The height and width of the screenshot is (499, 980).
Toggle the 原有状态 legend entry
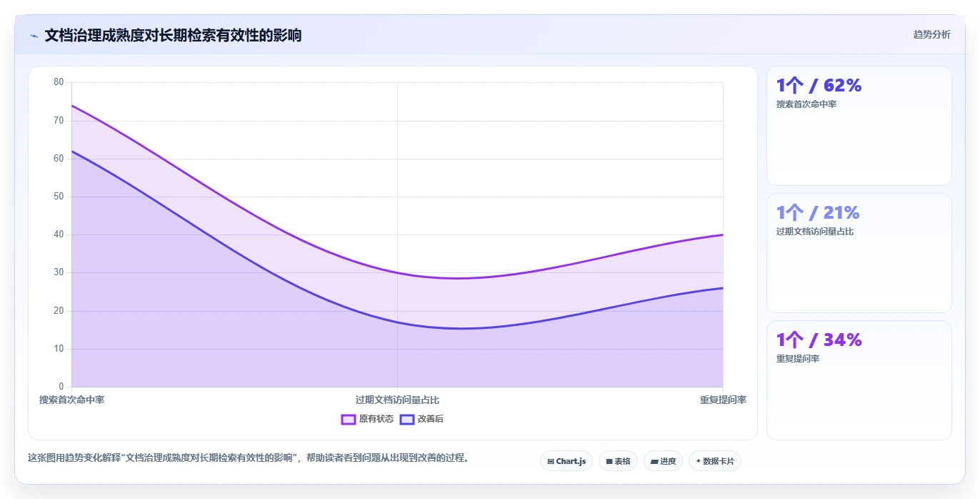pos(367,419)
